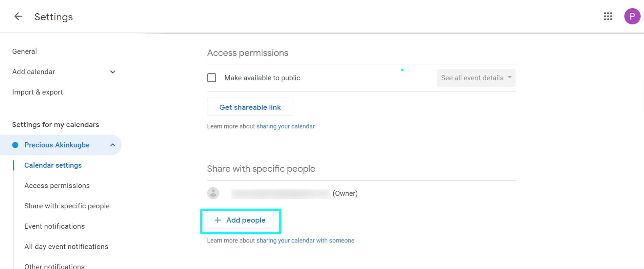The height and width of the screenshot is (269, 644).
Task: Click the back arrow beside Settings
Action: (x=18, y=16)
